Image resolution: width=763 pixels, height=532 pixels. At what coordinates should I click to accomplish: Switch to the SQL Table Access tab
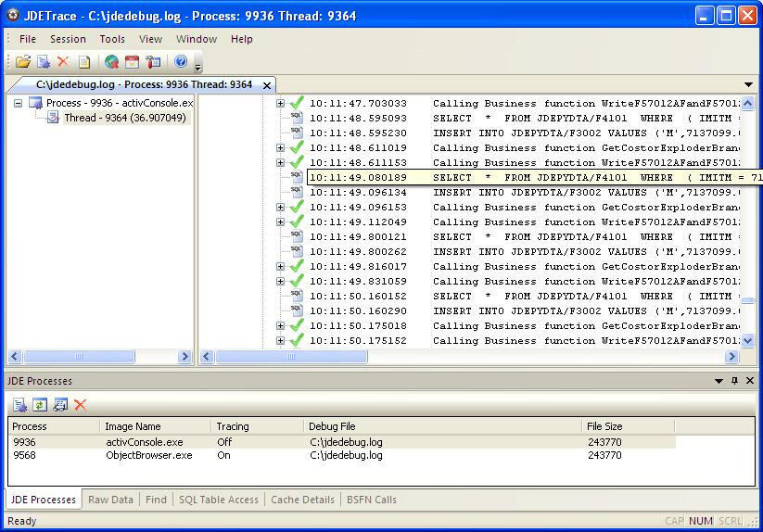(x=218, y=500)
